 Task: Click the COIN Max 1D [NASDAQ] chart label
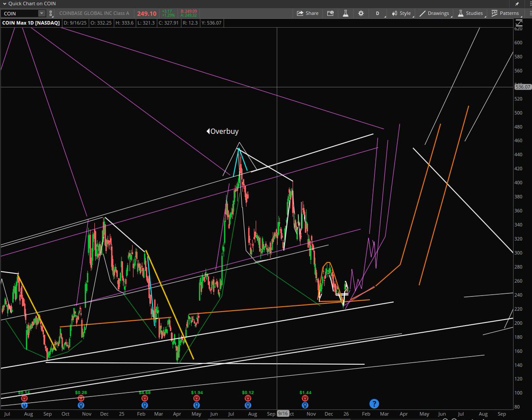[x=31, y=23]
